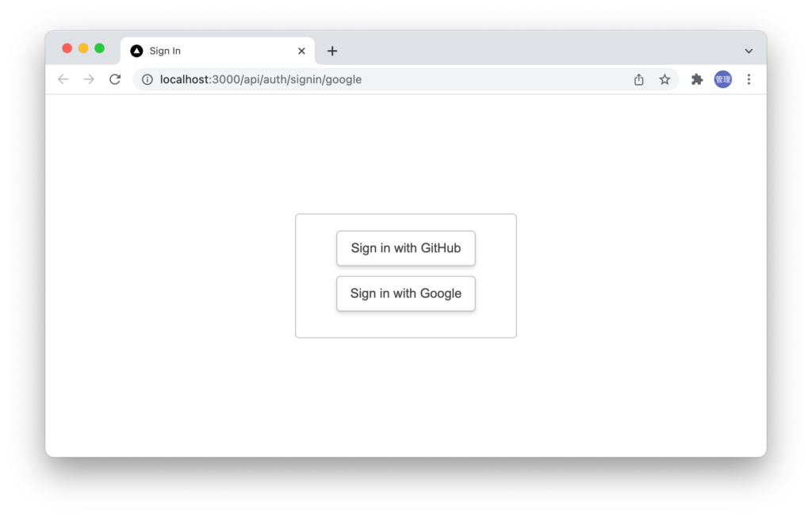Click the yellow minimize window button
This screenshot has width=812, height=517.
(83, 48)
